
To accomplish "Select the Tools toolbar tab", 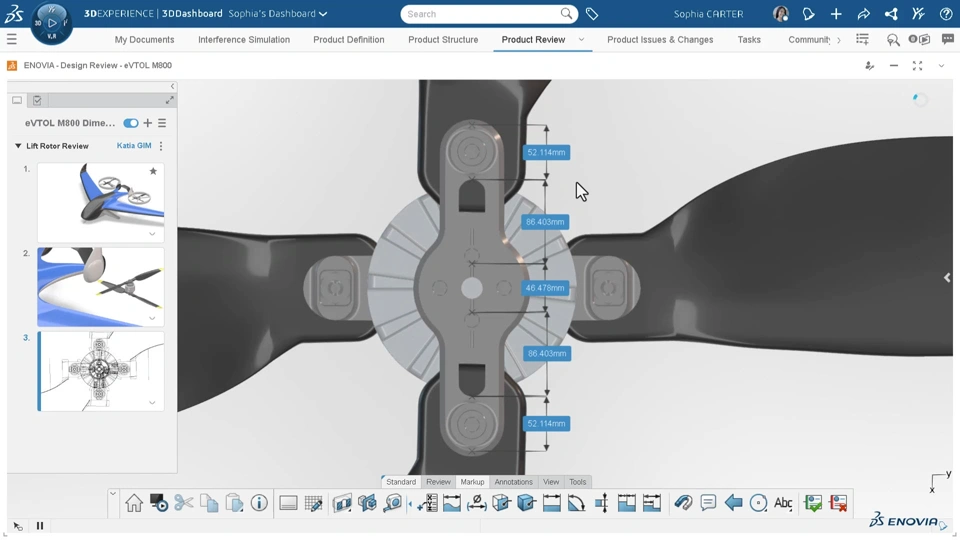I will click(x=577, y=482).
